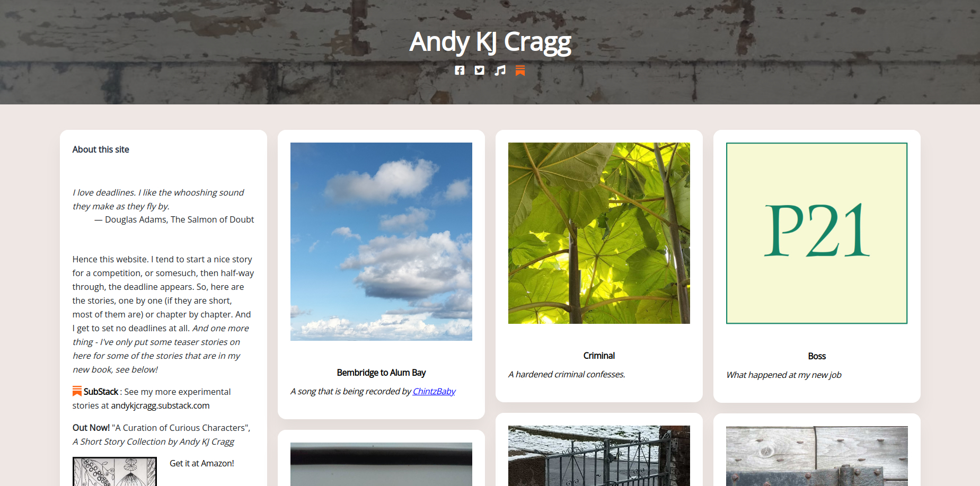Open the Facebook icon in header
Image resolution: width=980 pixels, height=486 pixels.
click(460, 70)
